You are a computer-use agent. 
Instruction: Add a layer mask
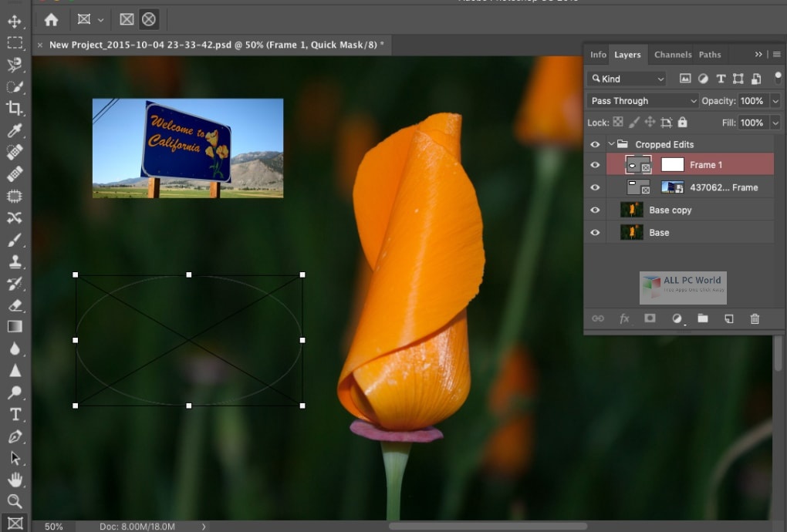tap(650, 318)
